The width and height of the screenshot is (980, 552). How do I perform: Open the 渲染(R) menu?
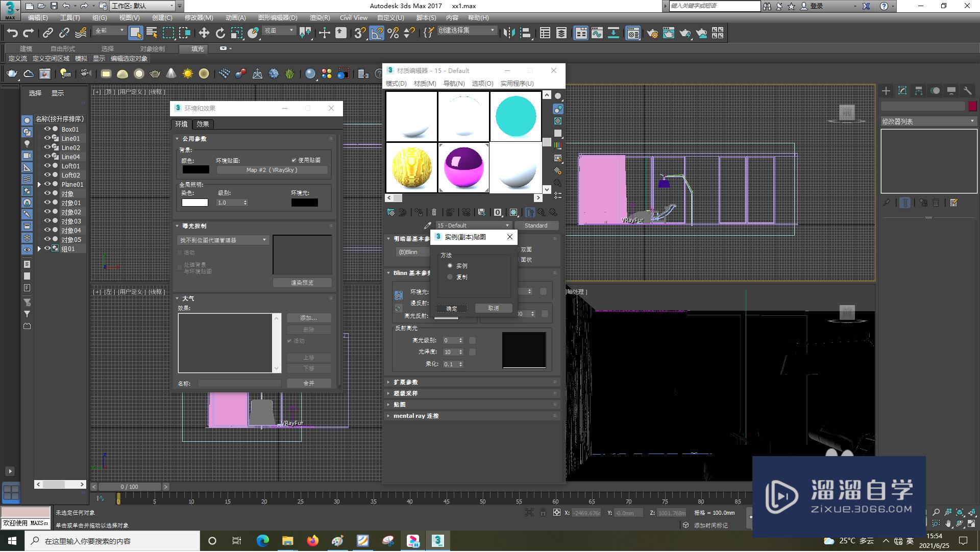click(320, 18)
